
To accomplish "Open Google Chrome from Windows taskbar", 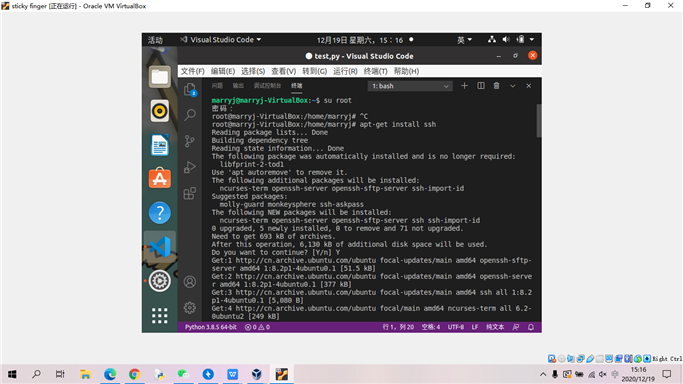I will pyautogui.click(x=134, y=374).
